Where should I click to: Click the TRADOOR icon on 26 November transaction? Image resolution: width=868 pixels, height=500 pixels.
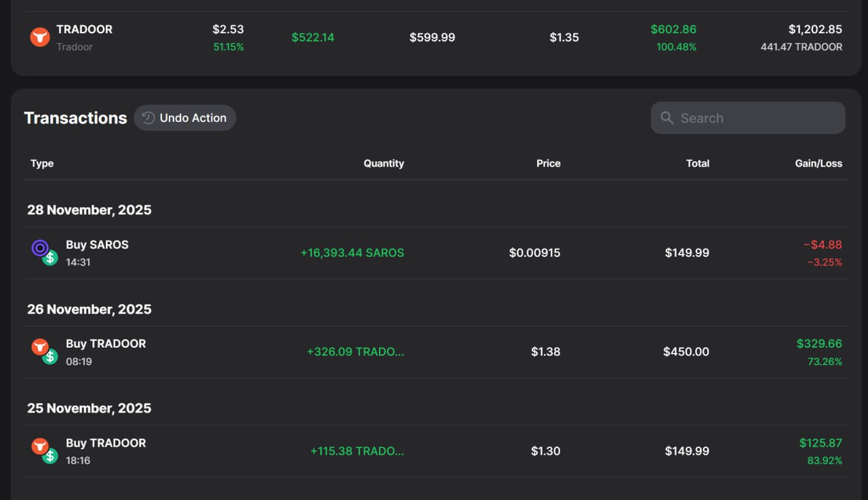pyautogui.click(x=40, y=347)
